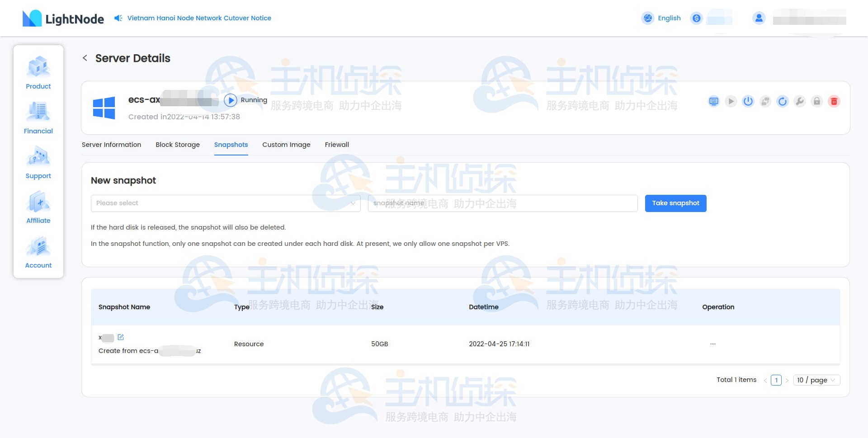Click the Running status play indicator
The width and height of the screenshot is (868, 438).
(x=231, y=100)
